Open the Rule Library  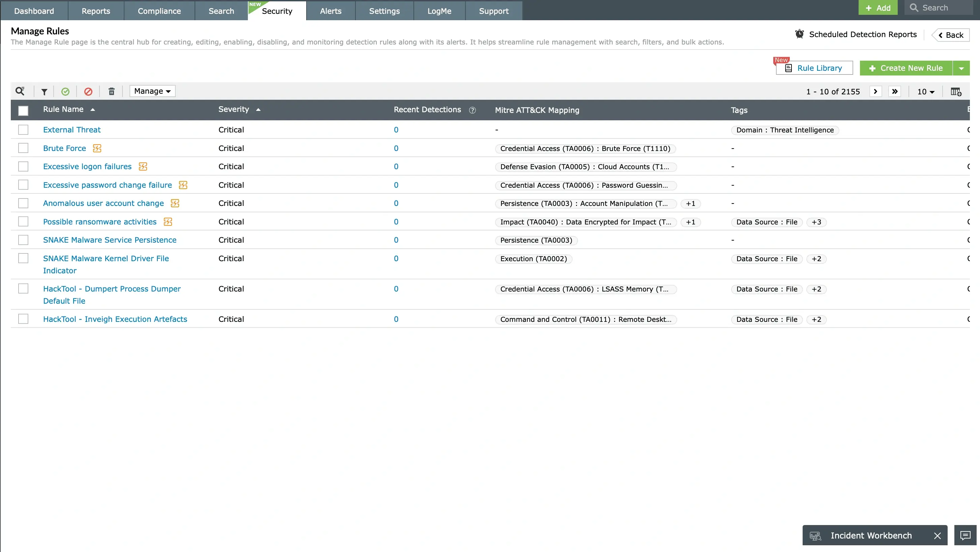click(814, 68)
